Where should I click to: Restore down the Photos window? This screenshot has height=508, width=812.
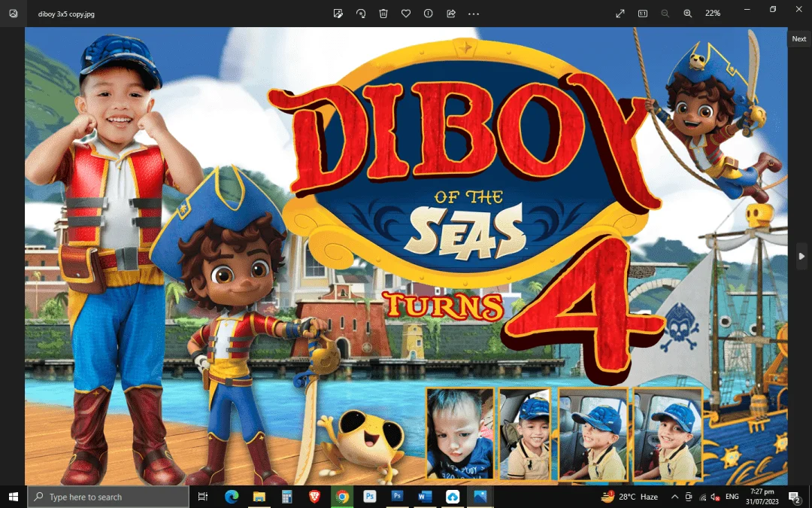click(773, 9)
